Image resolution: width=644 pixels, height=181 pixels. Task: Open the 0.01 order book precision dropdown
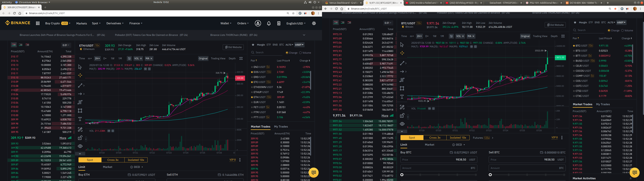point(66,45)
